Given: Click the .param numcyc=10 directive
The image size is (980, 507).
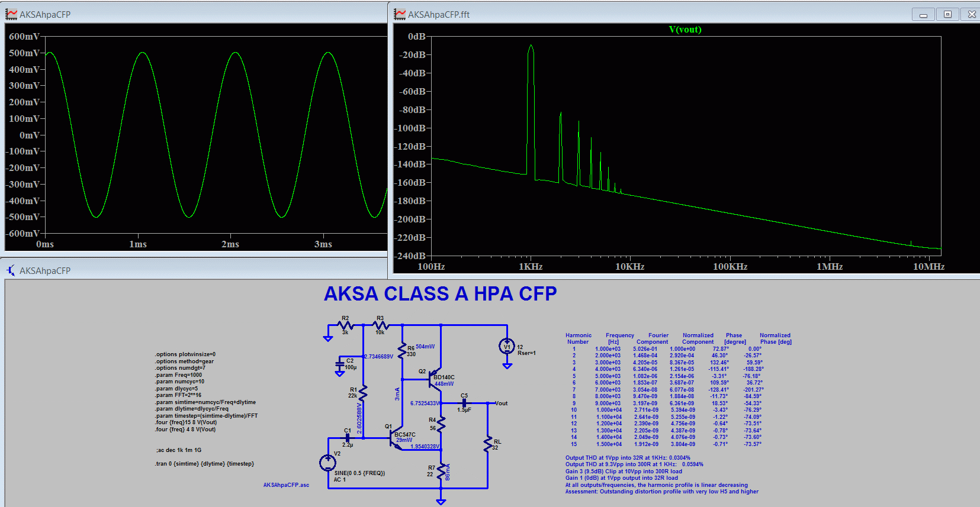Looking at the screenshot, I should (x=180, y=382).
